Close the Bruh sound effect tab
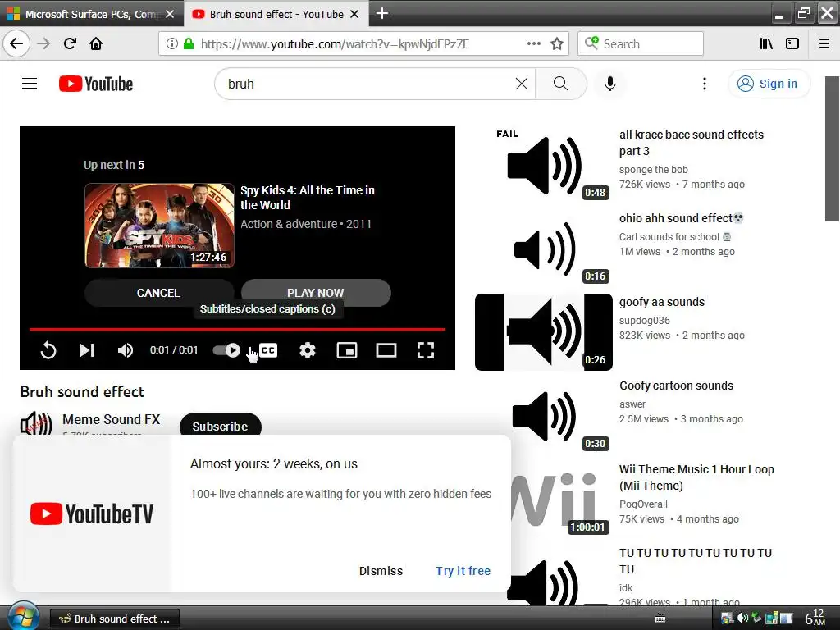Viewport: 840px width, 630px height. [x=354, y=14]
